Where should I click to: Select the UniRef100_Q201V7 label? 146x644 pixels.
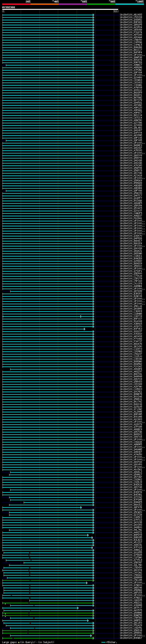131,211
